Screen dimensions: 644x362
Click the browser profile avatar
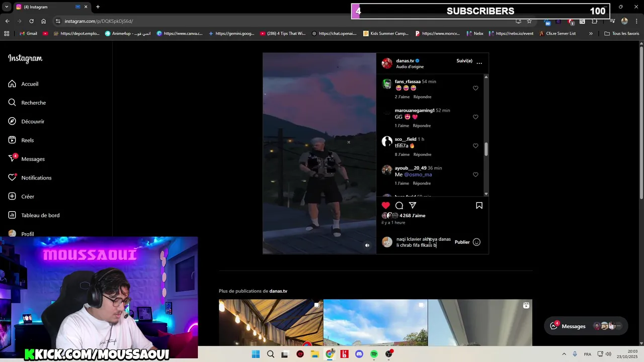pos(624,21)
